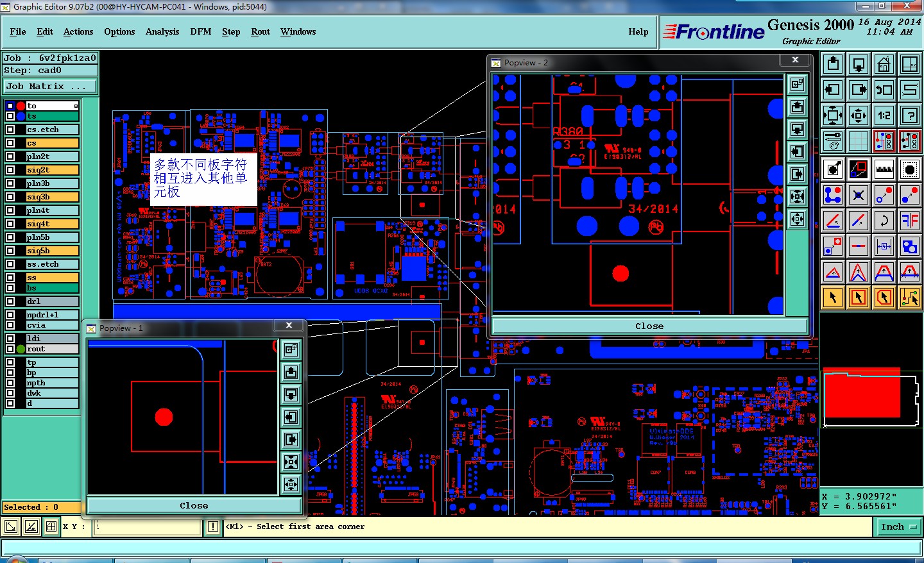Select the polygon area select tool
924x563 pixels.
click(884, 297)
